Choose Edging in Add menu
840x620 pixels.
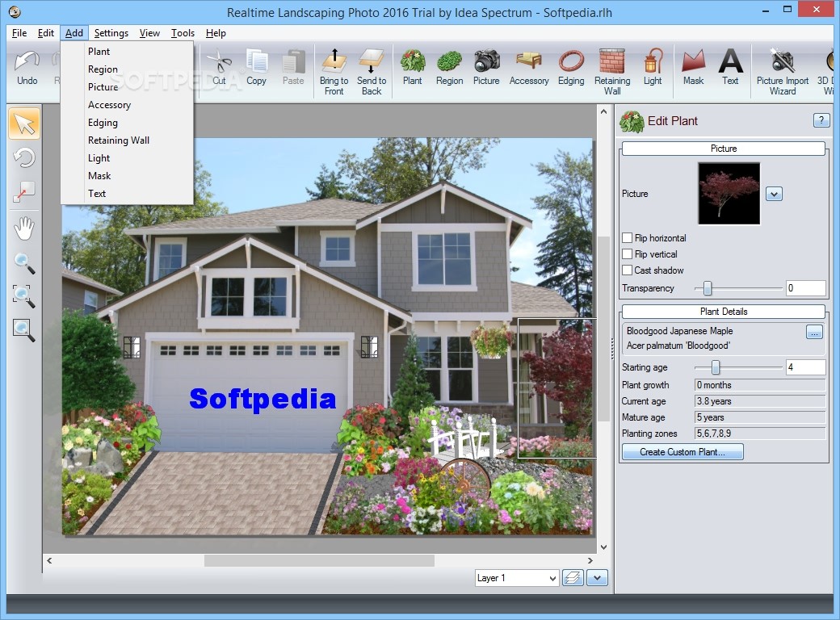tap(127, 123)
